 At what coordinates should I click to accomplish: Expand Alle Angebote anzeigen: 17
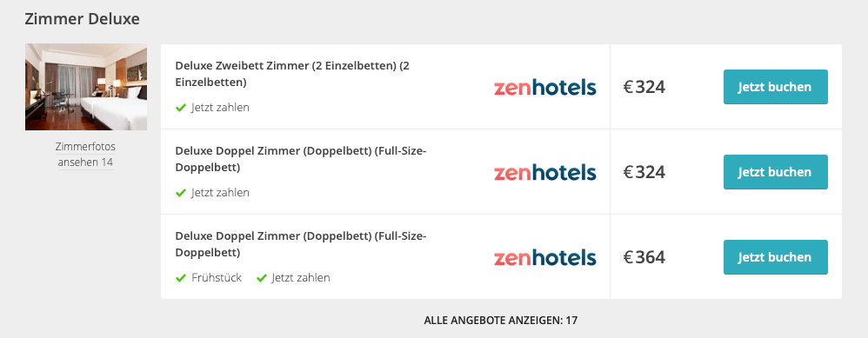point(500,321)
